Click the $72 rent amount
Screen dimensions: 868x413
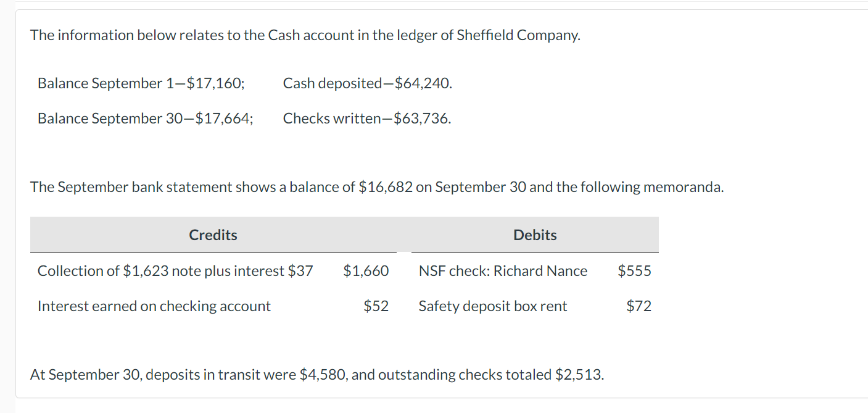(639, 306)
